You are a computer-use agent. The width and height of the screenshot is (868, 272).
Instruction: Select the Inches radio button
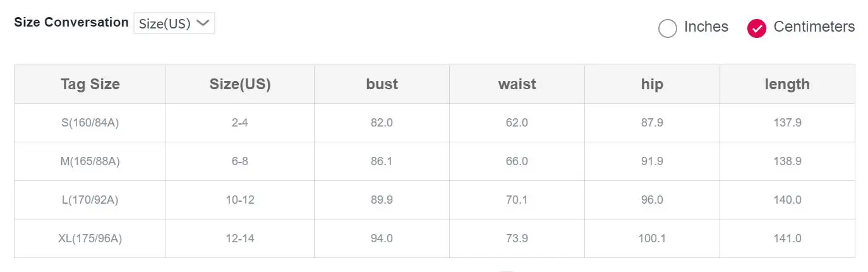(668, 28)
